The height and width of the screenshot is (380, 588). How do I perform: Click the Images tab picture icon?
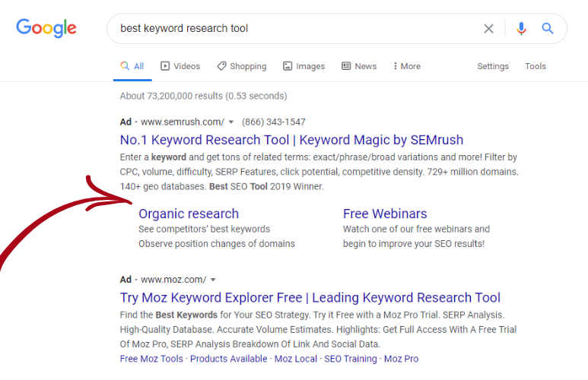pyautogui.click(x=288, y=66)
